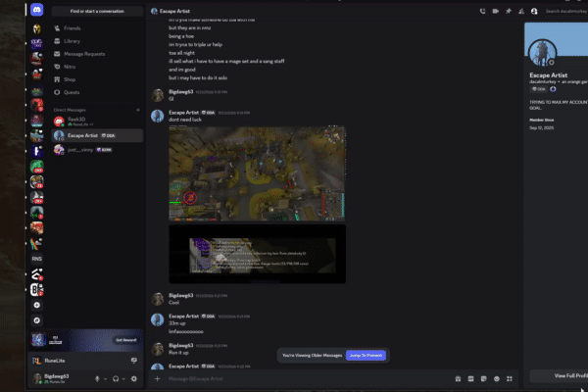The image size is (588, 392).
Task: Open the Reek3D direct message
Action: click(x=97, y=122)
